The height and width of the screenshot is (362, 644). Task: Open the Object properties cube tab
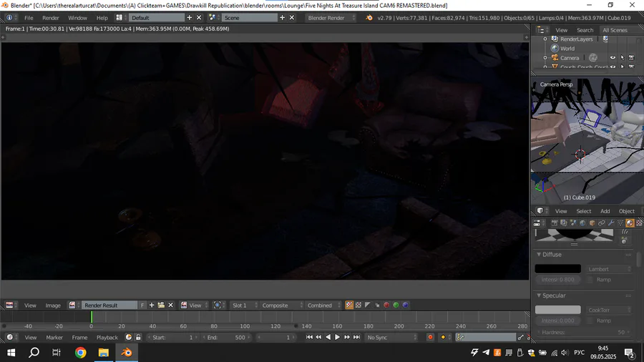(592, 223)
